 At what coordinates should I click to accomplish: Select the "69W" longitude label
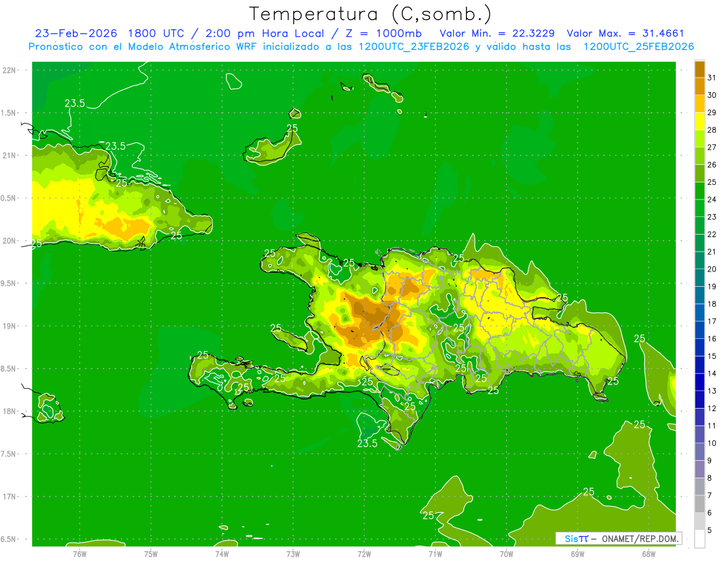point(578,554)
